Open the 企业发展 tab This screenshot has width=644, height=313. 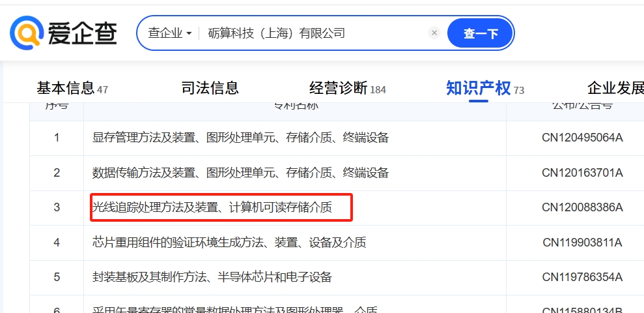click(615, 88)
